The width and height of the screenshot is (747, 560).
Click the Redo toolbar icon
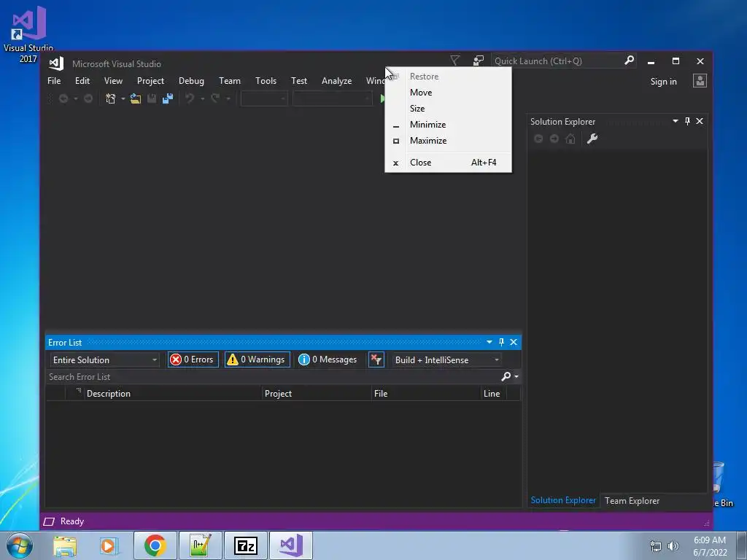(216, 98)
